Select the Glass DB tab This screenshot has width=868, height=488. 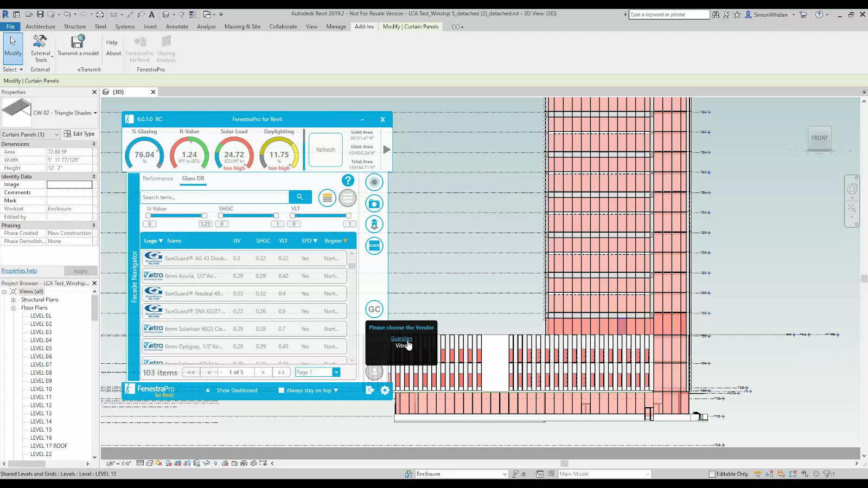tap(193, 178)
